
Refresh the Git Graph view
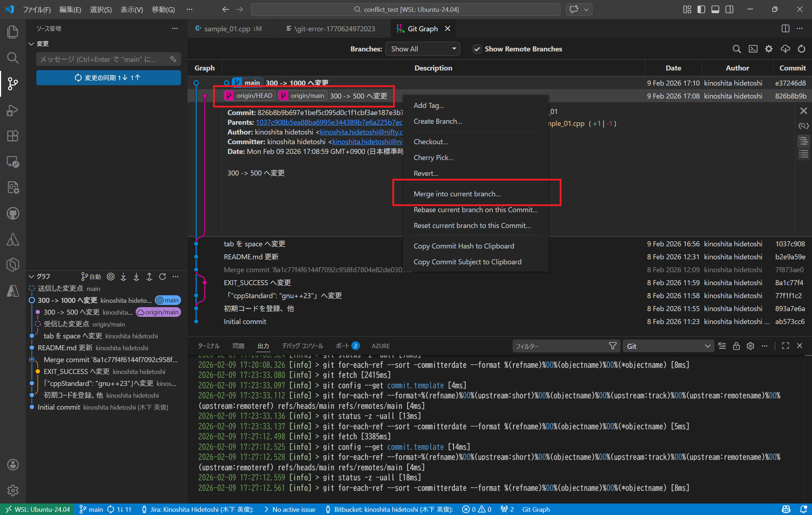coord(801,49)
